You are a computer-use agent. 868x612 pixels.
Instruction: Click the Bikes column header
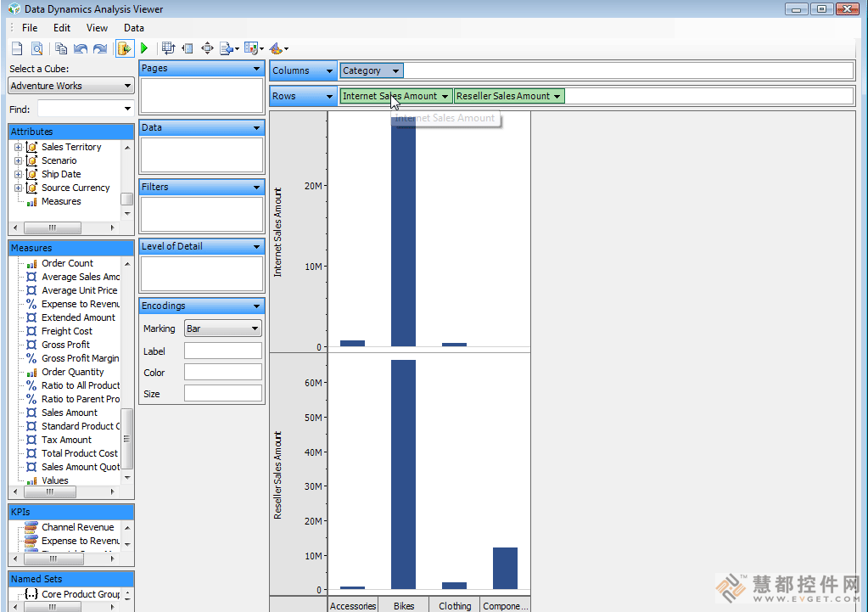tap(404, 606)
